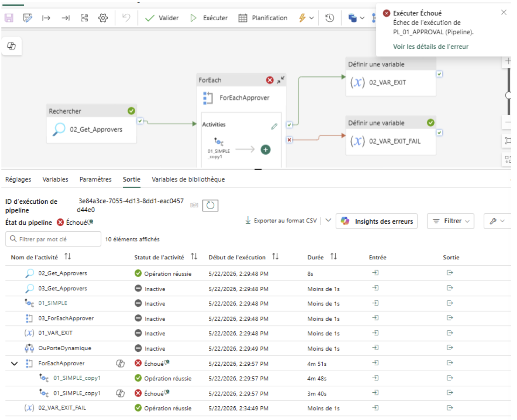
Task: Open the lightning trigger dropdown
Action: 306,18
